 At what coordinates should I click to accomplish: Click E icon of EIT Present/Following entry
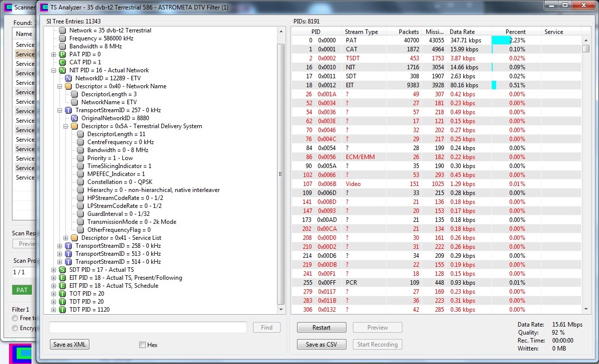(62, 278)
